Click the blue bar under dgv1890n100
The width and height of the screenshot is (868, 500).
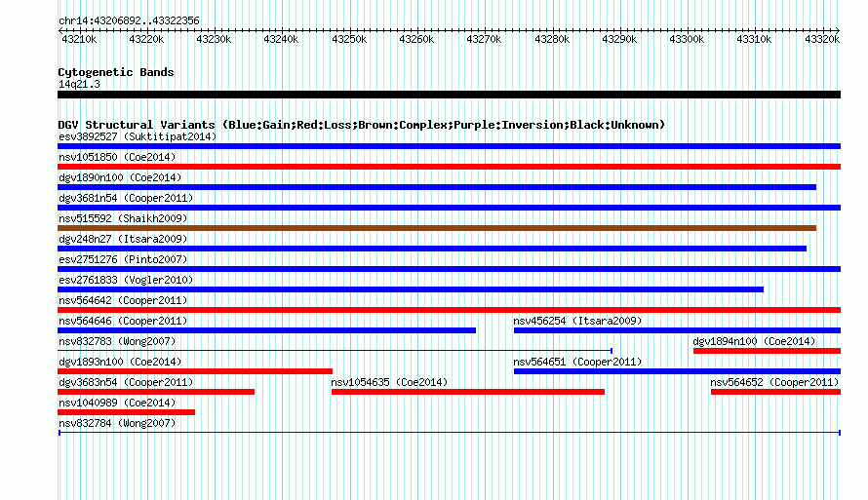(x=437, y=187)
